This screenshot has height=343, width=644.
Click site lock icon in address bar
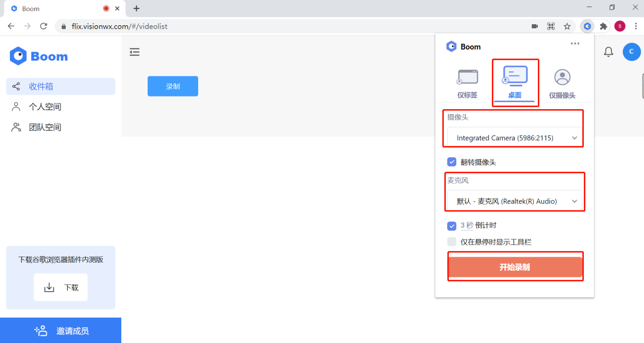pyautogui.click(x=64, y=26)
